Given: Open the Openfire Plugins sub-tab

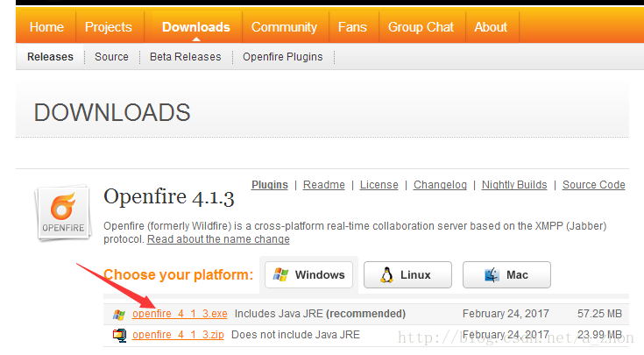Looking at the screenshot, I should coord(282,57).
